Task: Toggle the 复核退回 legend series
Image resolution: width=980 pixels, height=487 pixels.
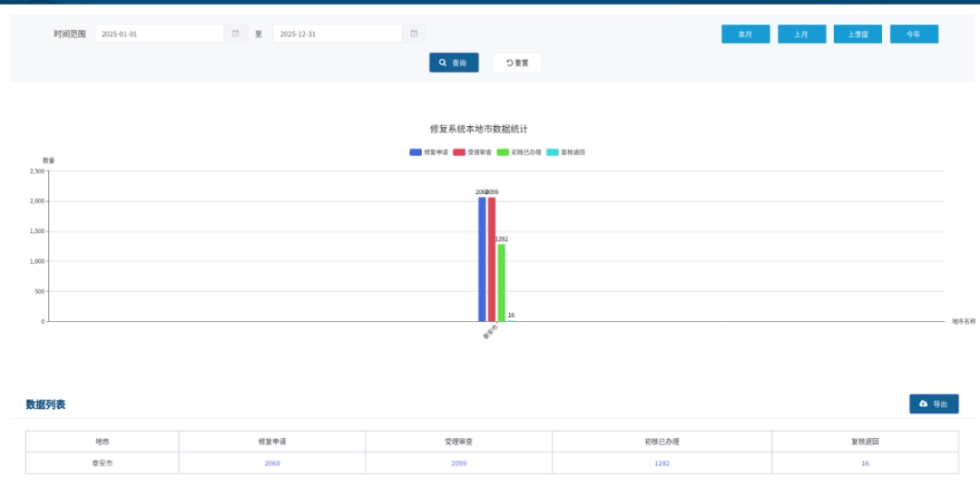Action: (566, 152)
